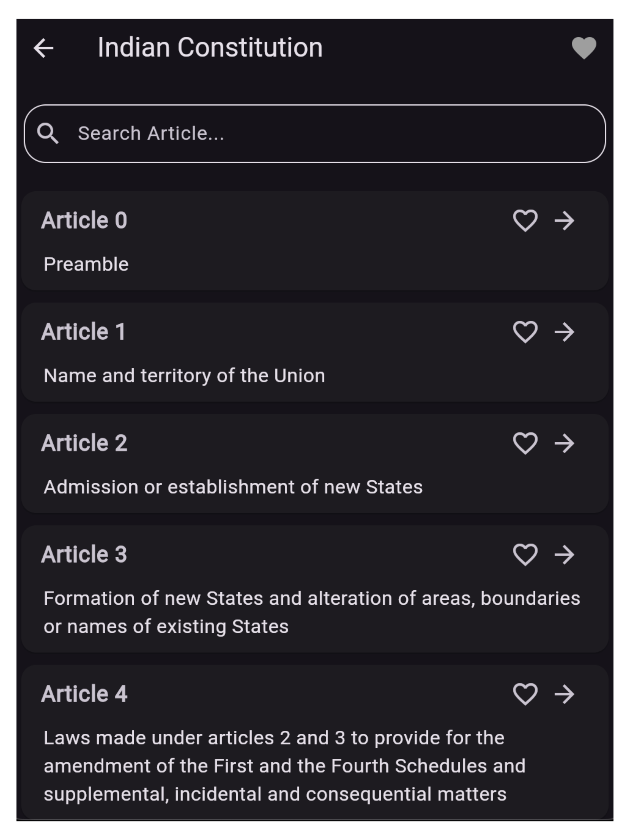This screenshot has width=630, height=840.
Task: Select the Formation of new States entry
Action: point(315,589)
